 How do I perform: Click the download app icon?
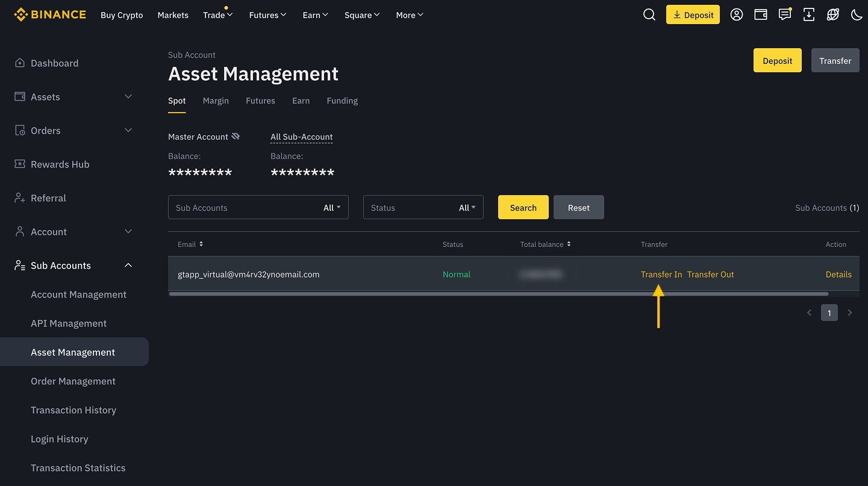pos(809,15)
